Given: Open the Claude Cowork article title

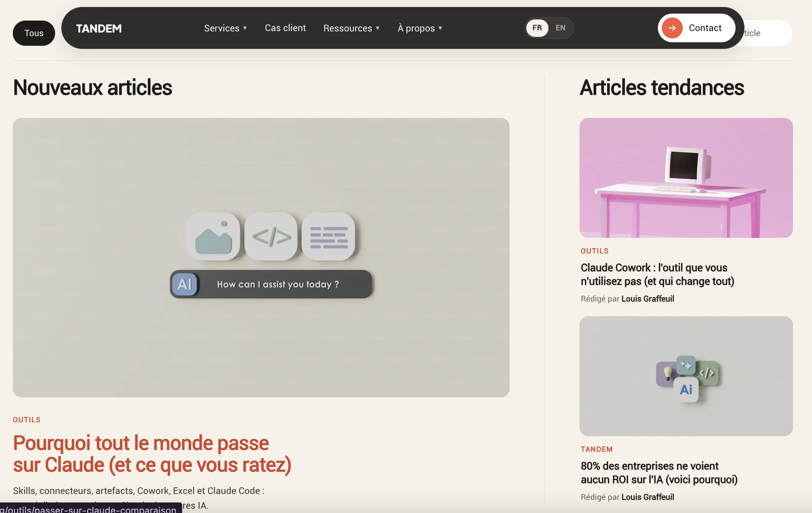Looking at the screenshot, I should (x=657, y=274).
